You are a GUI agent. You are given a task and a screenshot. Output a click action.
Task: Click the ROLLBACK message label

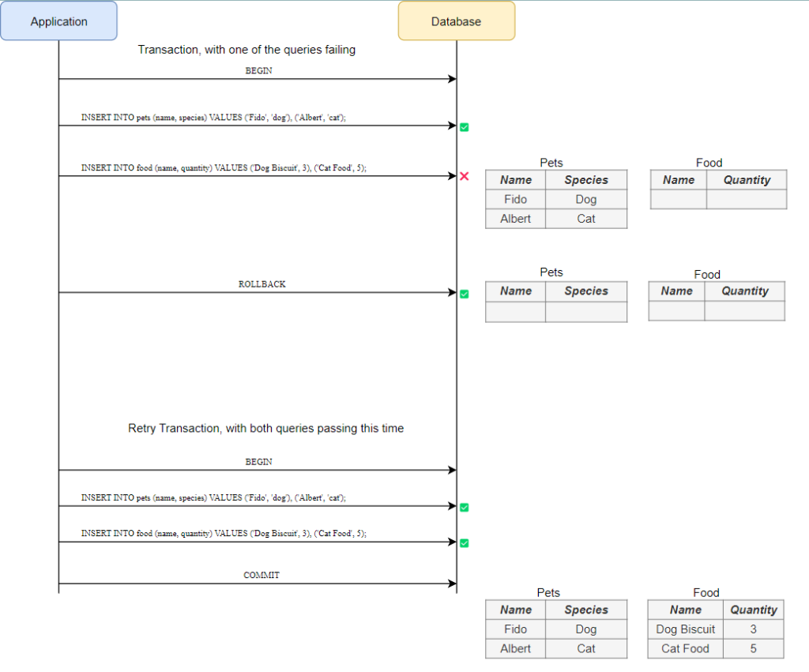[x=262, y=283]
